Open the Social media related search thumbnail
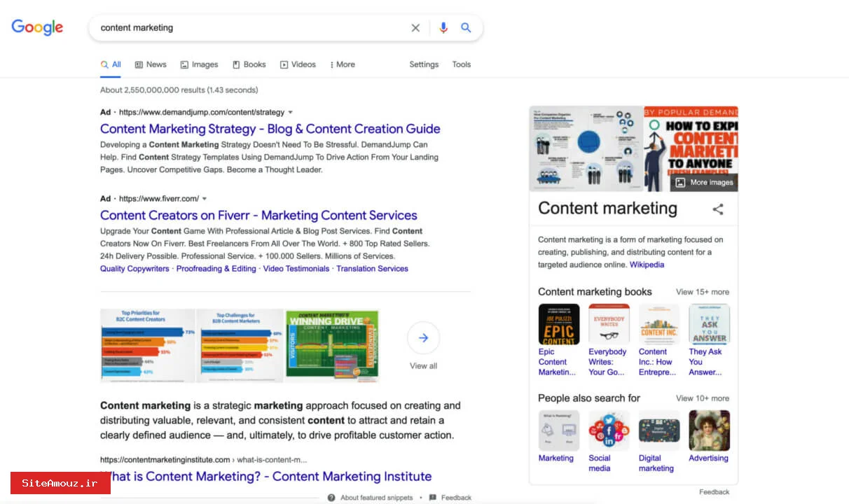 tap(609, 430)
